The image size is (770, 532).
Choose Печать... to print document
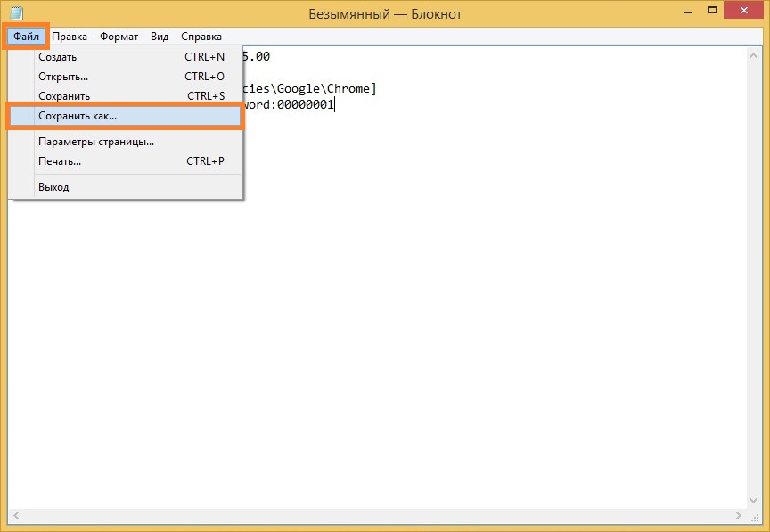click(60, 161)
